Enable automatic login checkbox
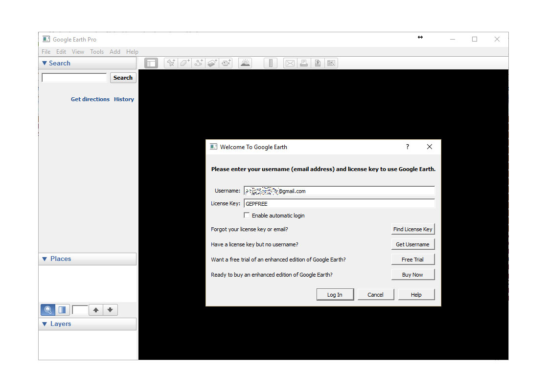547x392 pixels. (x=247, y=216)
